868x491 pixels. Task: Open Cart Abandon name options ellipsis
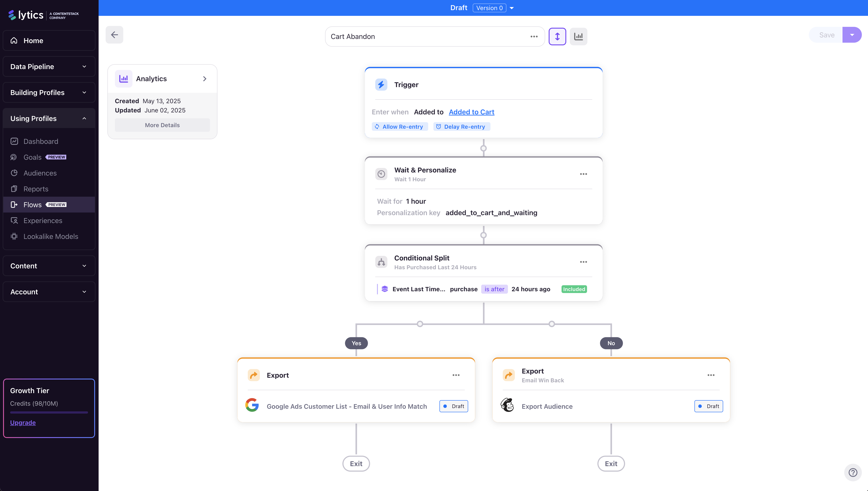(534, 37)
